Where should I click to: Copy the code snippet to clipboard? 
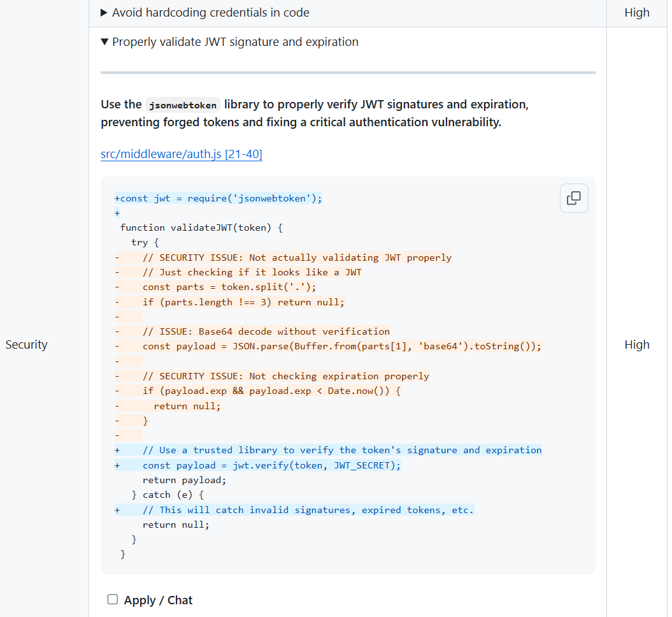[573, 198]
